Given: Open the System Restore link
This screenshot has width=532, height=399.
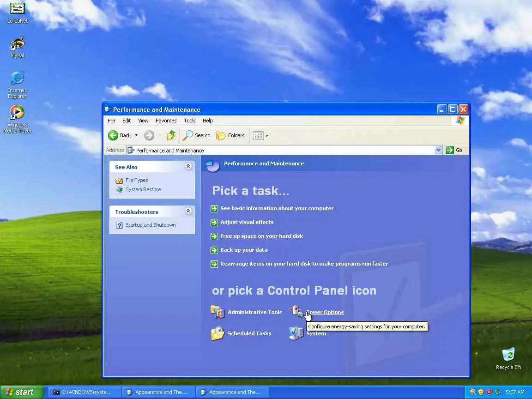Looking at the screenshot, I should [x=143, y=189].
